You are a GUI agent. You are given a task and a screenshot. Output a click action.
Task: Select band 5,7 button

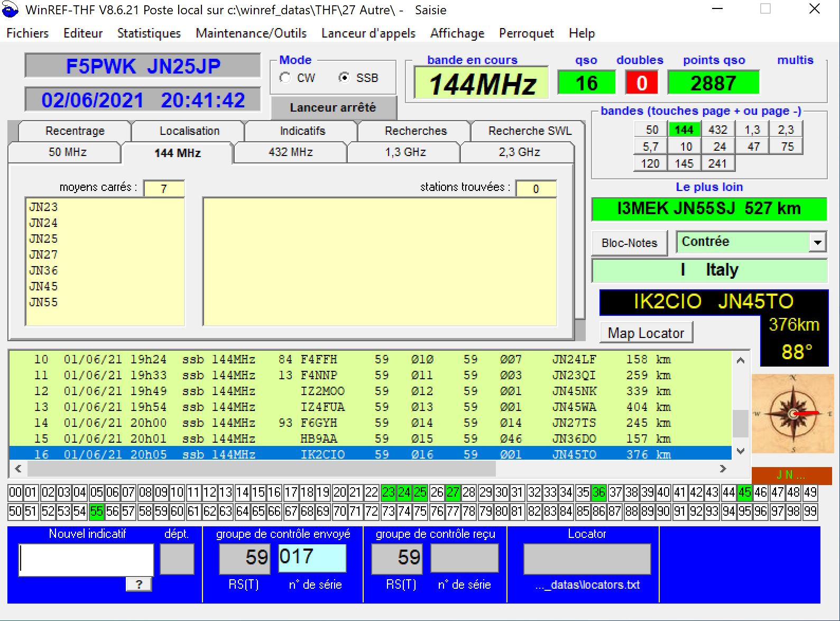pyautogui.click(x=651, y=147)
